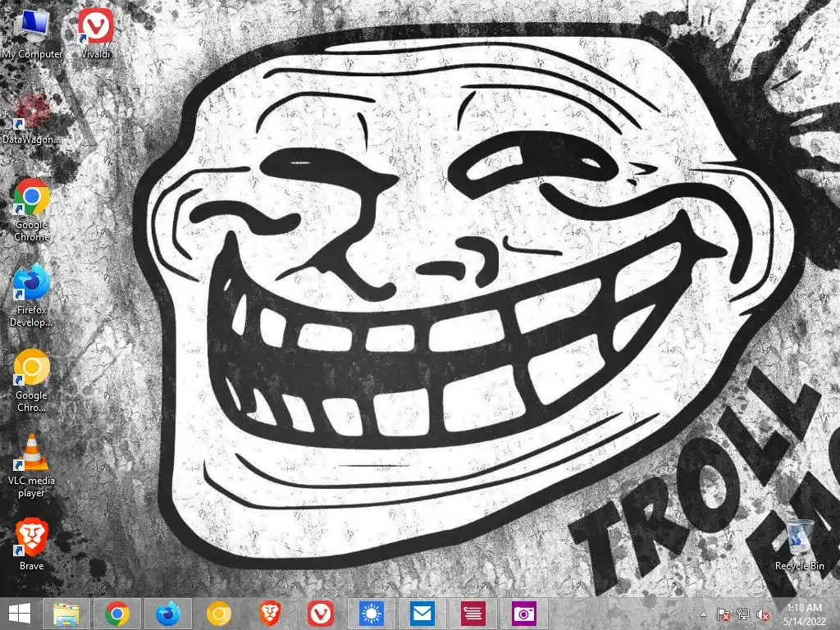This screenshot has height=630, width=840.
Task: Open the clock showing 1:18 AM
Action: [x=804, y=614]
